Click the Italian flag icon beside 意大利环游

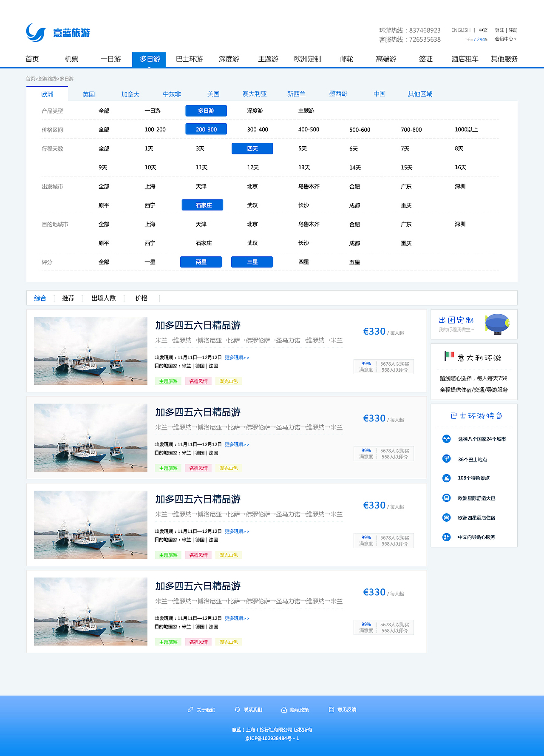(449, 356)
